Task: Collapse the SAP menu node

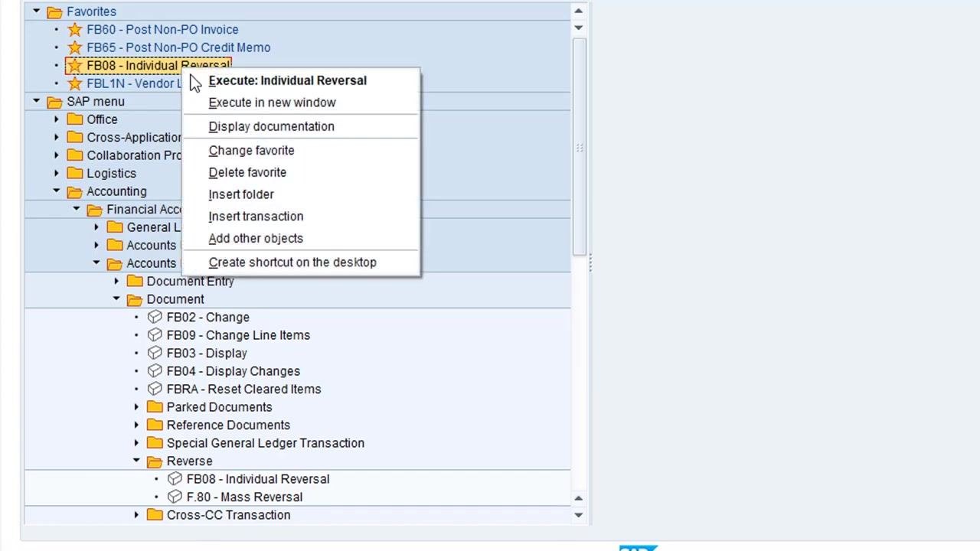Action: point(36,101)
